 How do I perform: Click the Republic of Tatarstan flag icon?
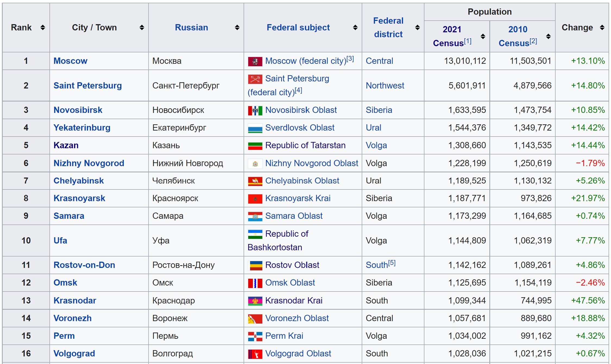[255, 146]
